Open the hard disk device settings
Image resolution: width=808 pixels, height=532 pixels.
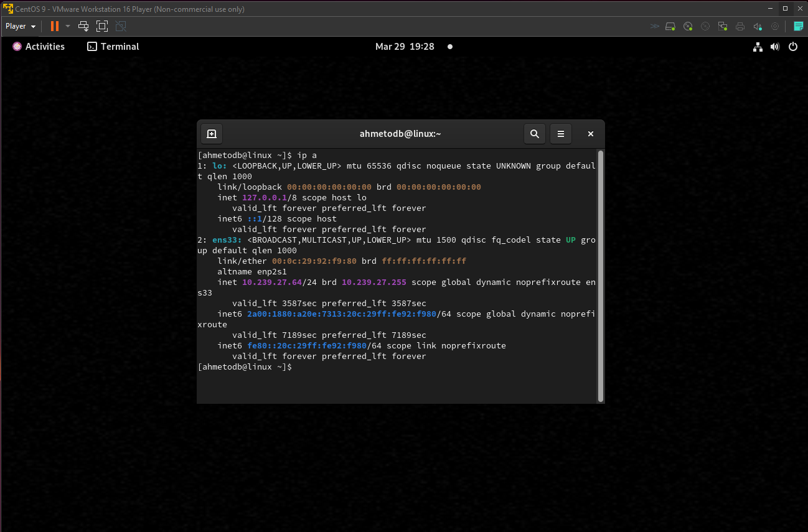tap(670, 26)
